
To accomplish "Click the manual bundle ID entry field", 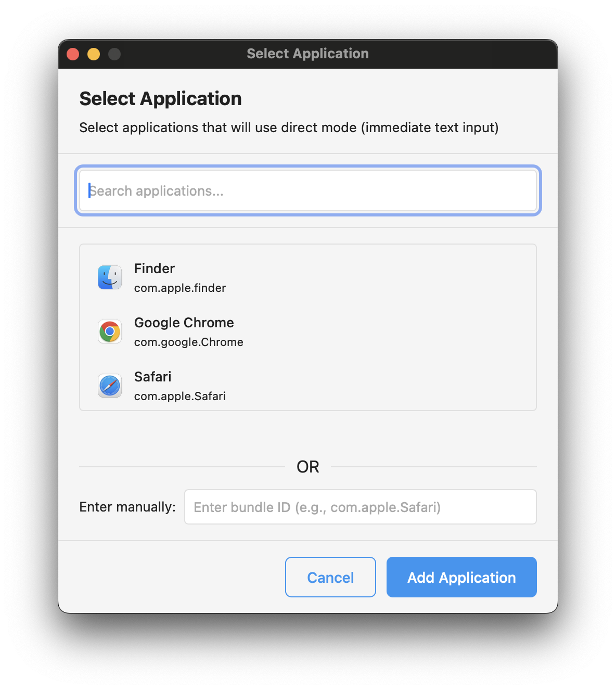I will tap(360, 507).
